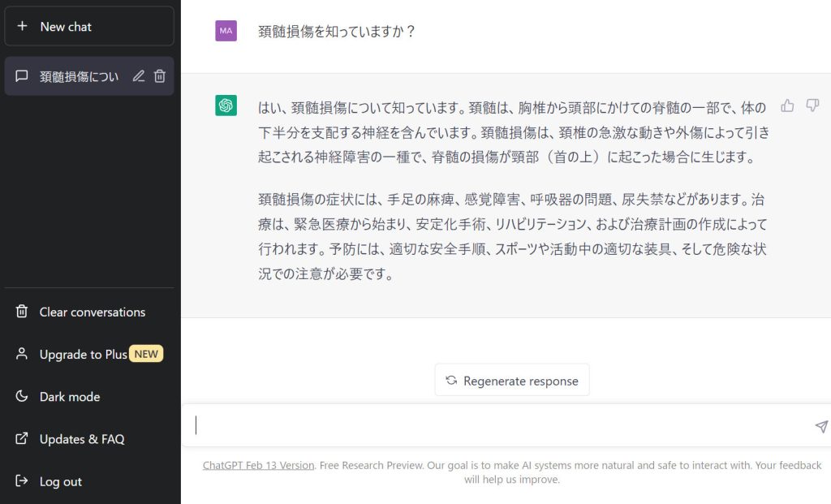Click the ChatGPT logo avatar
The height and width of the screenshot is (504, 831).
tap(226, 106)
